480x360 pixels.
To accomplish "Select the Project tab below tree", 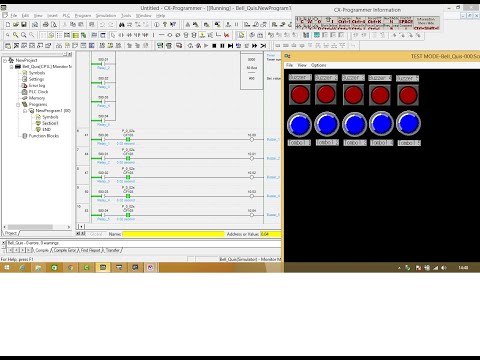I will (11, 233).
